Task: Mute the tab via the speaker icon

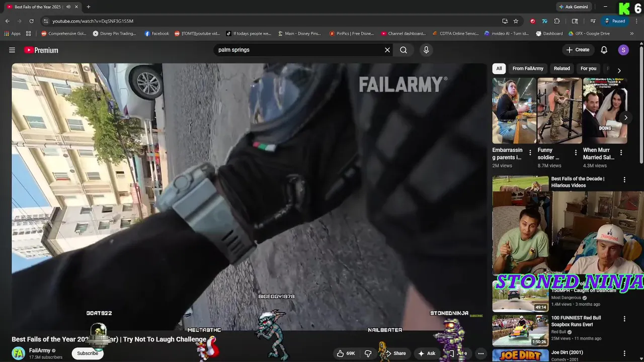Action: (68, 7)
